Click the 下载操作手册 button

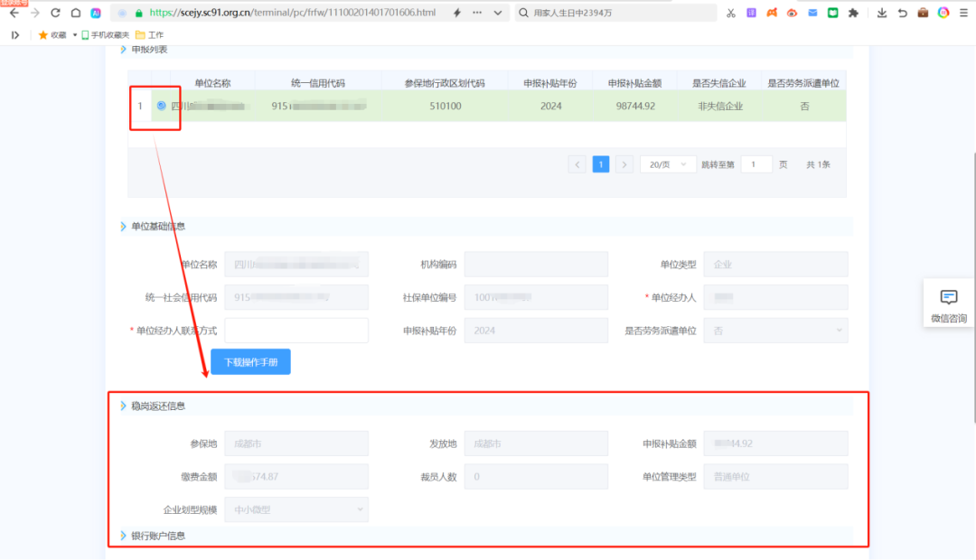(250, 361)
